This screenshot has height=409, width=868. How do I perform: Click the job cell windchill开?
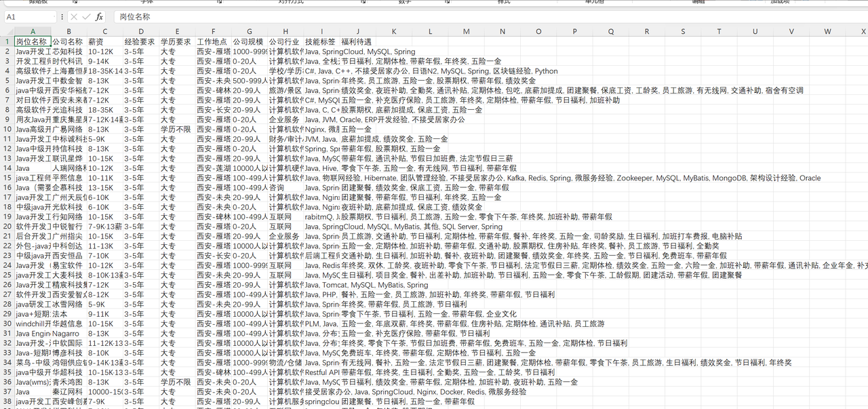[33, 324]
